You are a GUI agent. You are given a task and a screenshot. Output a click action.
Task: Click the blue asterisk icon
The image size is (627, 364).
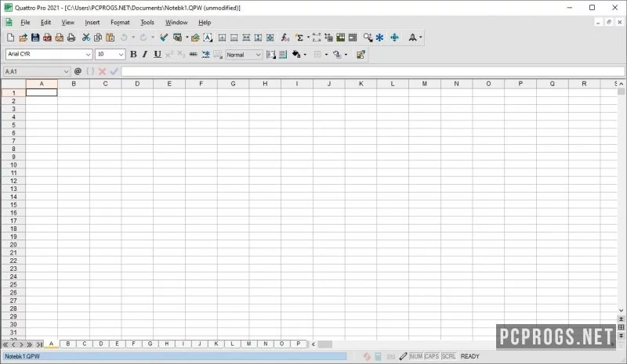[379, 38]
